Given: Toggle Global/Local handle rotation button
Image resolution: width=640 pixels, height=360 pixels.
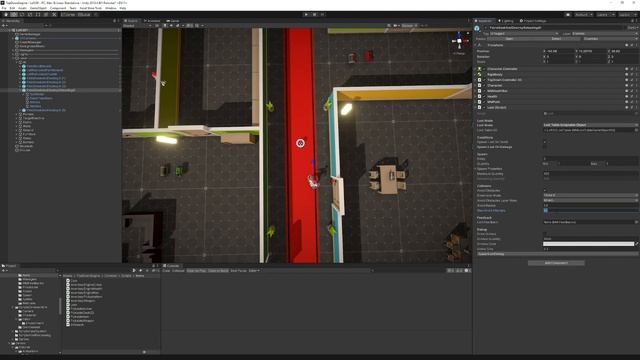Looking at the screenshot, I should [x=84, y=15].
